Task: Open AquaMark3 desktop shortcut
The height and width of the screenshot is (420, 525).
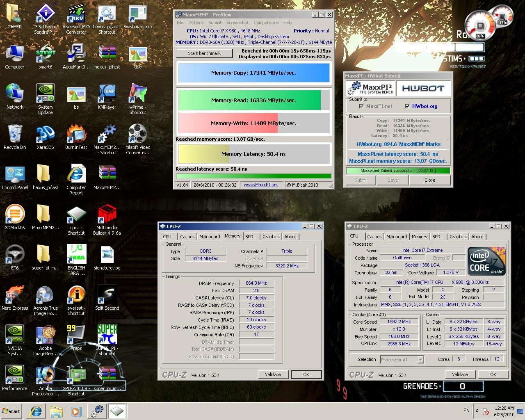Action: pyautogui.click(x=76, y=57)
